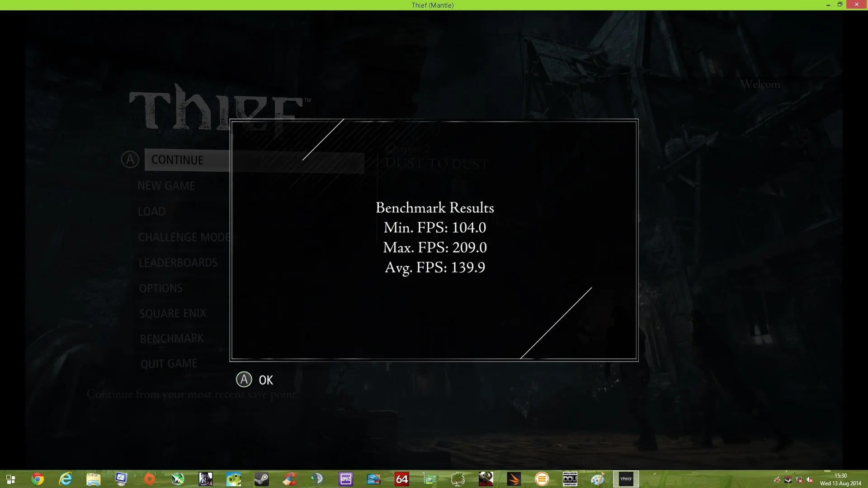
Task: Switch to the Thief taskbar window button
Action: click(x=626, y=479)
